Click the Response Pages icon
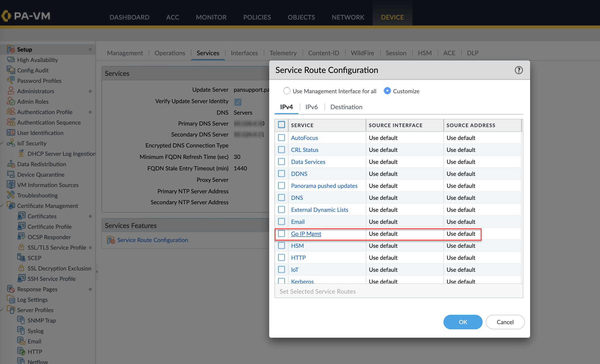Screen dimensions: 600x364 click(11, 289)
